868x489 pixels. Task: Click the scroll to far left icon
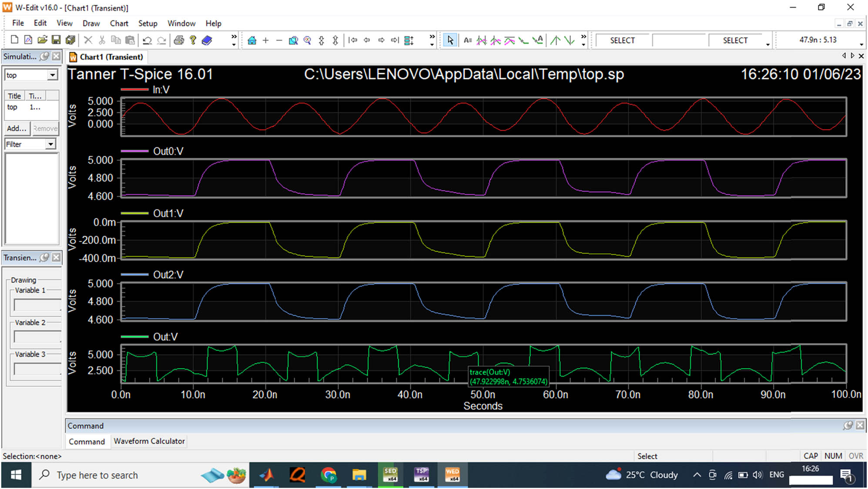353,40
